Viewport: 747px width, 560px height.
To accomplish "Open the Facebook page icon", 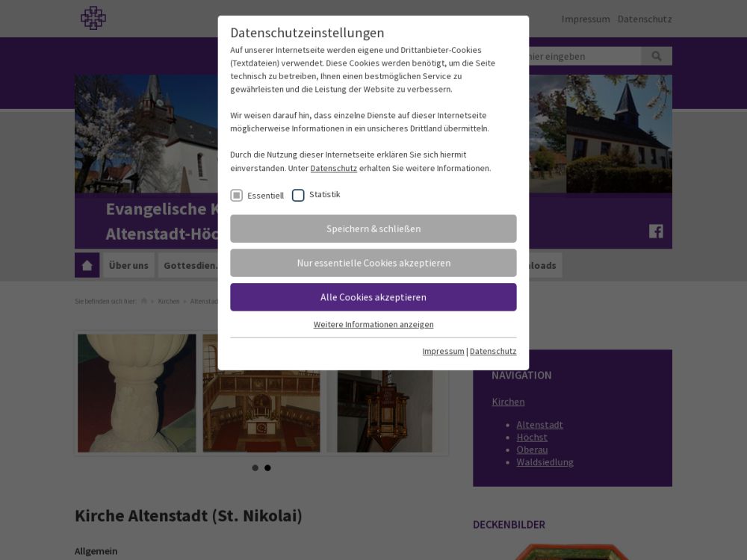I will tap(656, 231).
